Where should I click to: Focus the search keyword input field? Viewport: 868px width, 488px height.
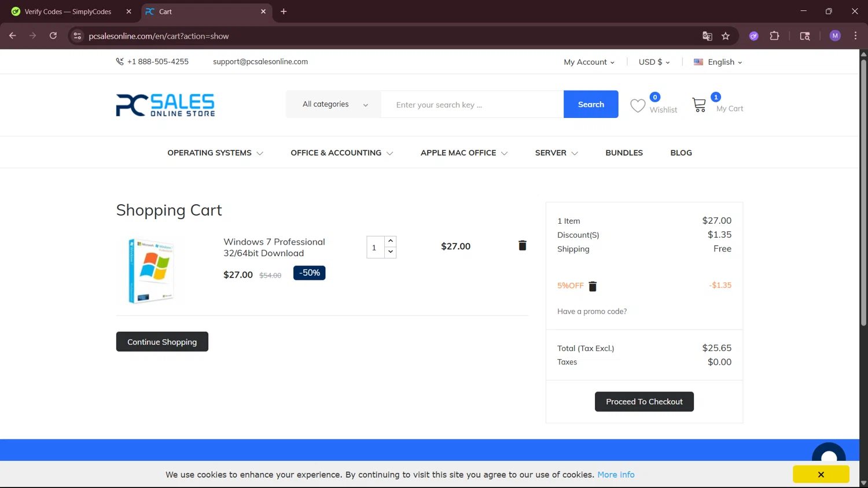coord(472,105)
